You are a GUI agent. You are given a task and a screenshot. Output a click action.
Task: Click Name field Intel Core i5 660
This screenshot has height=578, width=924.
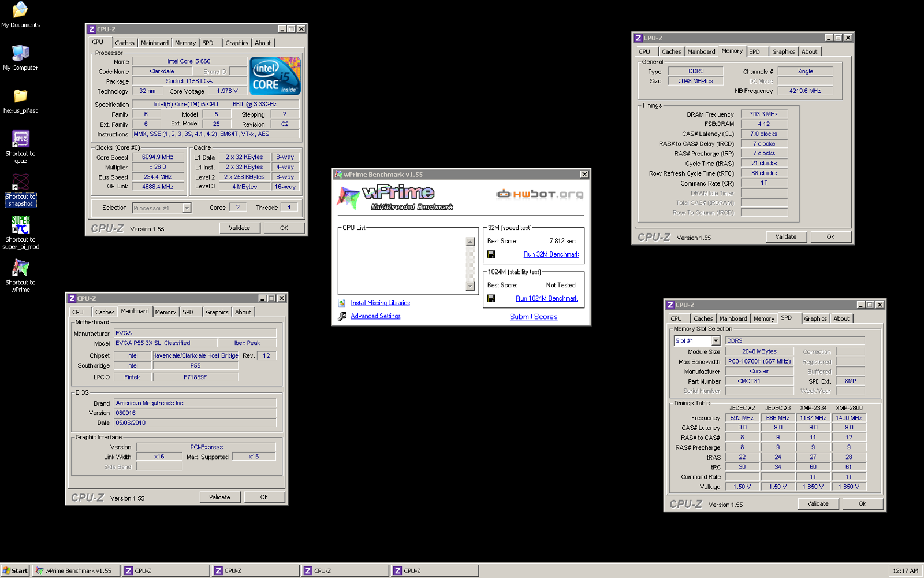(189, 61)
